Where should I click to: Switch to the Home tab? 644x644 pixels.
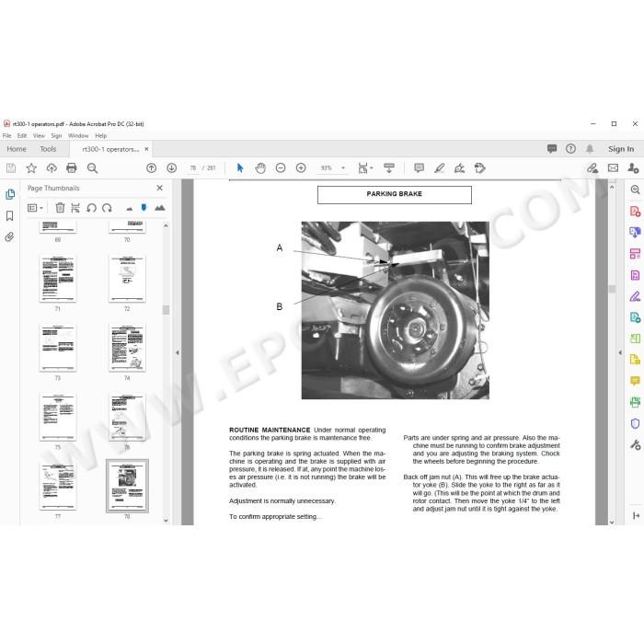[17, 149]
